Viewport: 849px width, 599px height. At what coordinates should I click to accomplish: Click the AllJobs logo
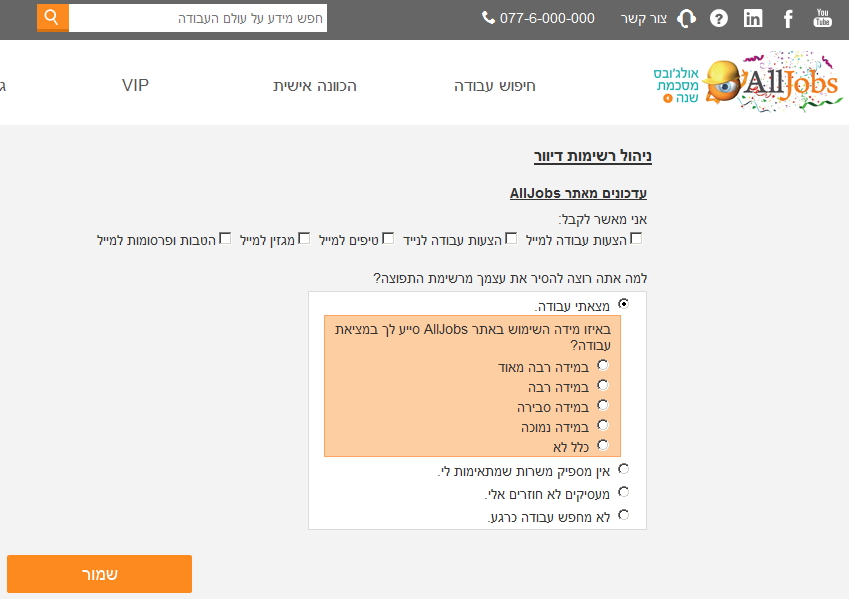click(773, 81)
